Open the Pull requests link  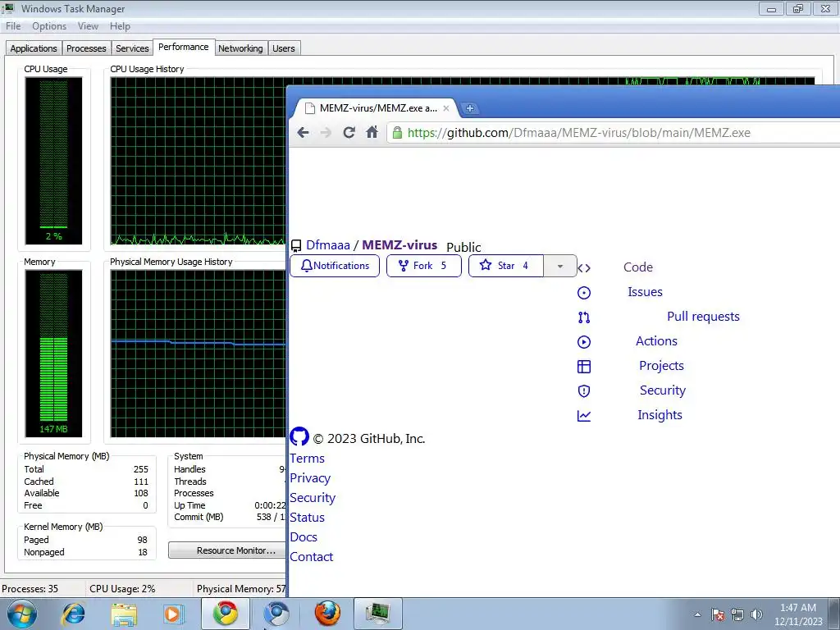click(x=703, y=317)
